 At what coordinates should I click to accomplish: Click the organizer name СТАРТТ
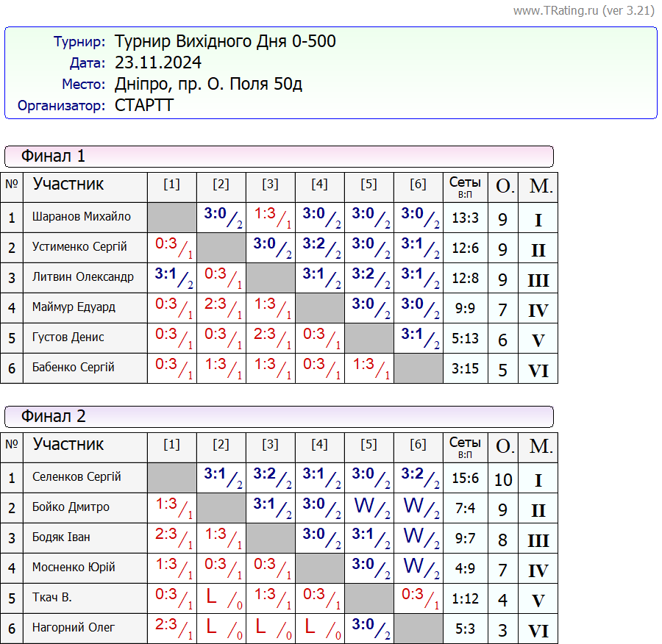coord(144,105)
